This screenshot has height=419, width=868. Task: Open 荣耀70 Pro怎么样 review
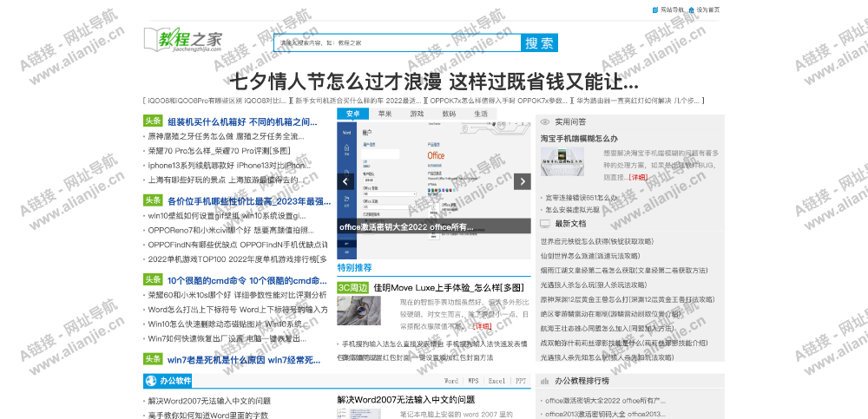point(219,151)
